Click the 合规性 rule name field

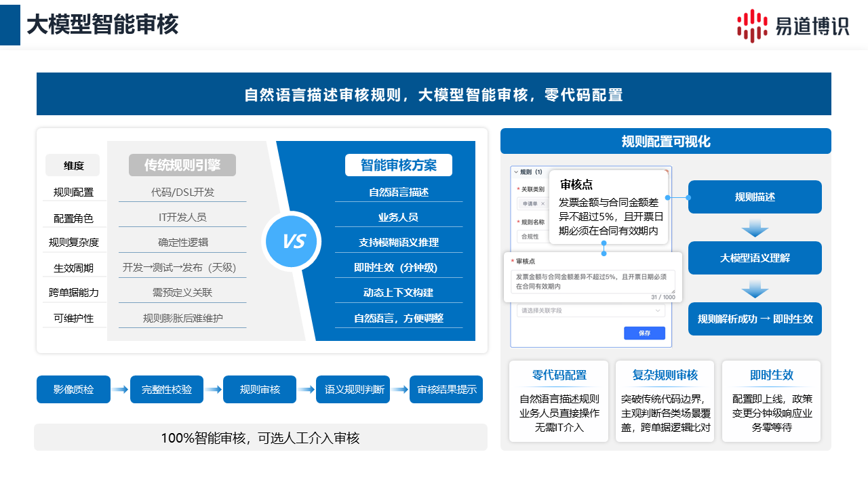click(x=532, y=237)
